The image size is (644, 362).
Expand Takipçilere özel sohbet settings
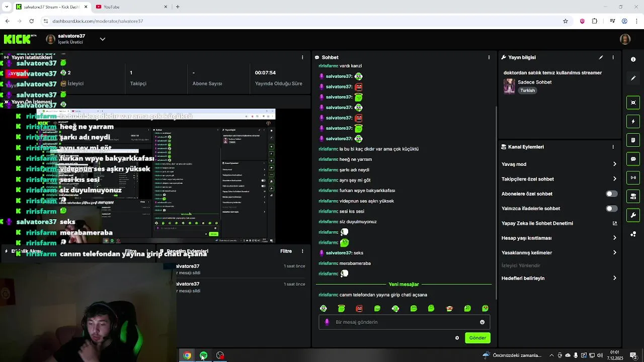(614, 179)
